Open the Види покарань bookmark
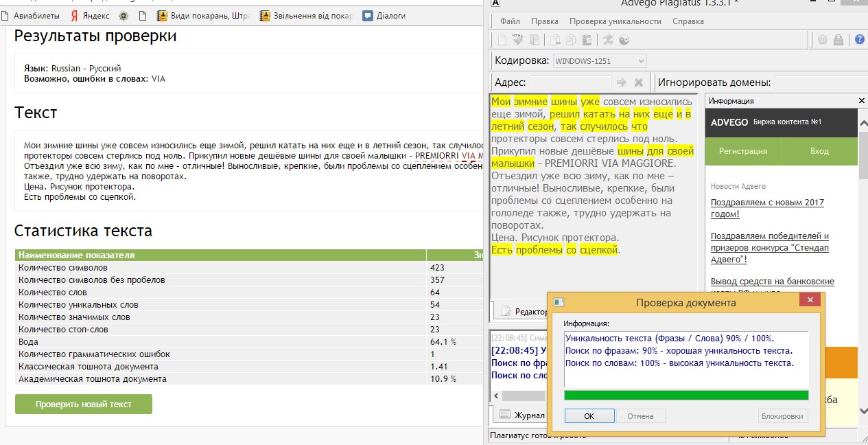This screenshot has height=445, width=868. pyautogui.click(x=203, y=15)
